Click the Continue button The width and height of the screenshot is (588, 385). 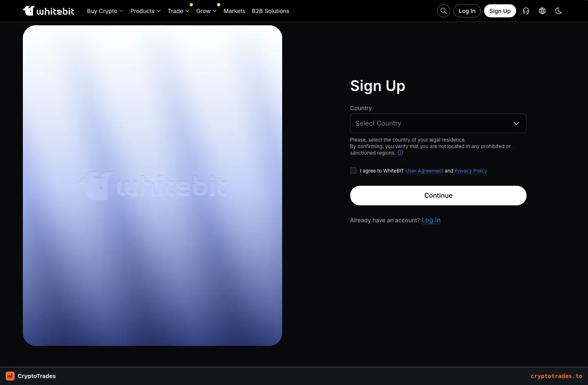point(438,195)
